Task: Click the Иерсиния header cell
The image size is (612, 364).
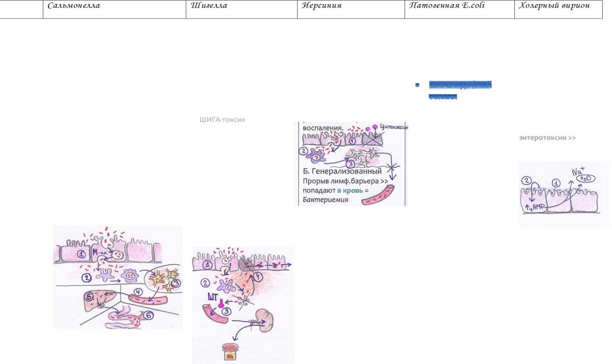Action: click(x=351, y=9)
